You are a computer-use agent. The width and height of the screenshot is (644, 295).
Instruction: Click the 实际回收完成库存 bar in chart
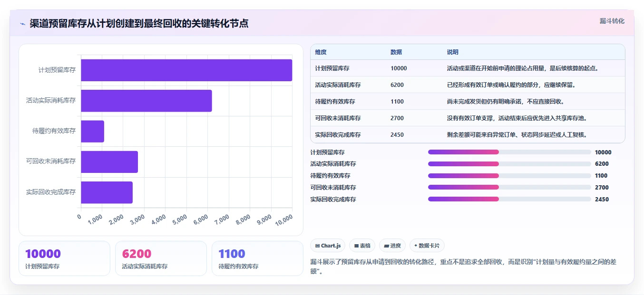click(107, 192)
